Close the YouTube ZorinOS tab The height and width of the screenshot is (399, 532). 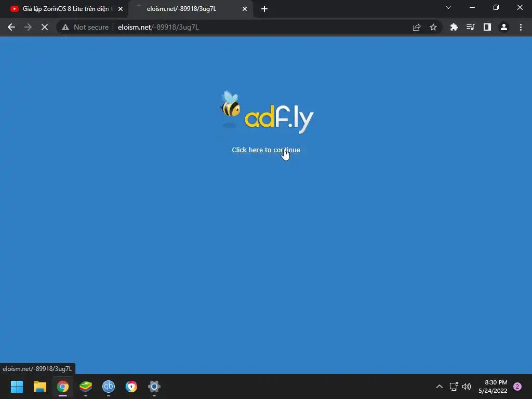click(121, 9)
